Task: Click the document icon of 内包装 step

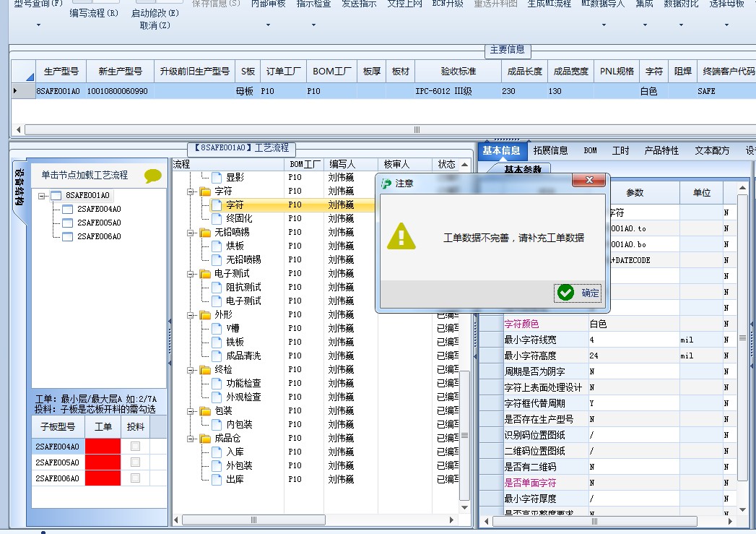Action: coord(217,424)
